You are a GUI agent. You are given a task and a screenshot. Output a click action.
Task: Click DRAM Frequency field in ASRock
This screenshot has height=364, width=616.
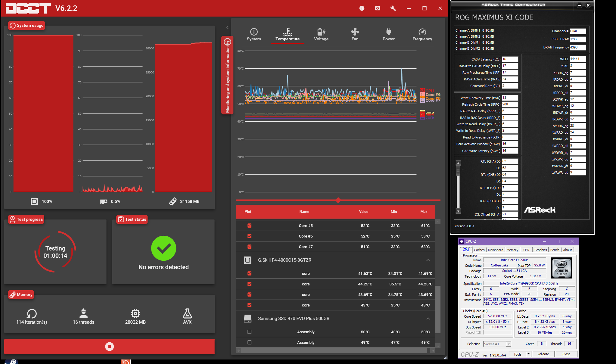[x=578, y=47]
